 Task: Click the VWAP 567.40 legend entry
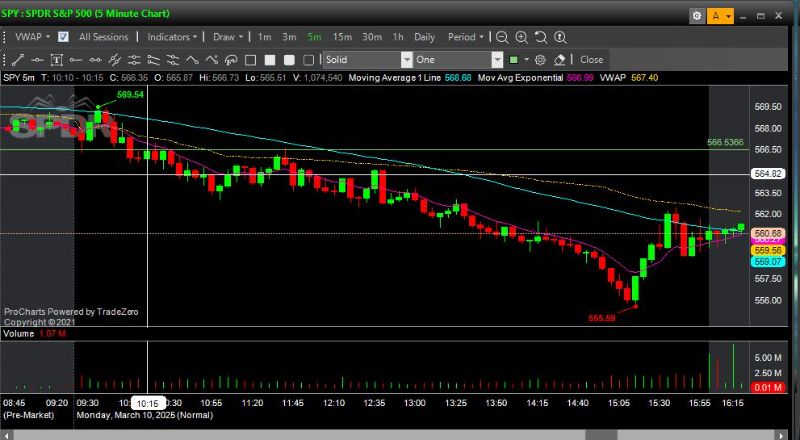629,78
